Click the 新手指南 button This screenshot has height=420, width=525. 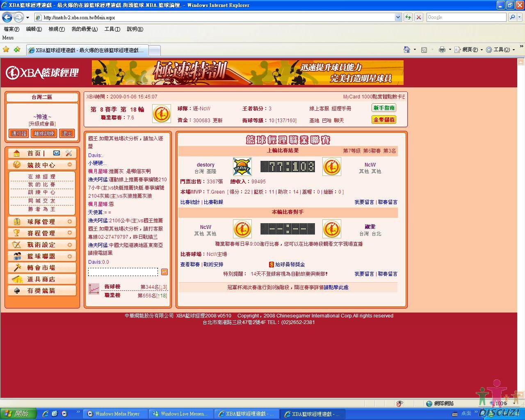[x=384, y=108]
